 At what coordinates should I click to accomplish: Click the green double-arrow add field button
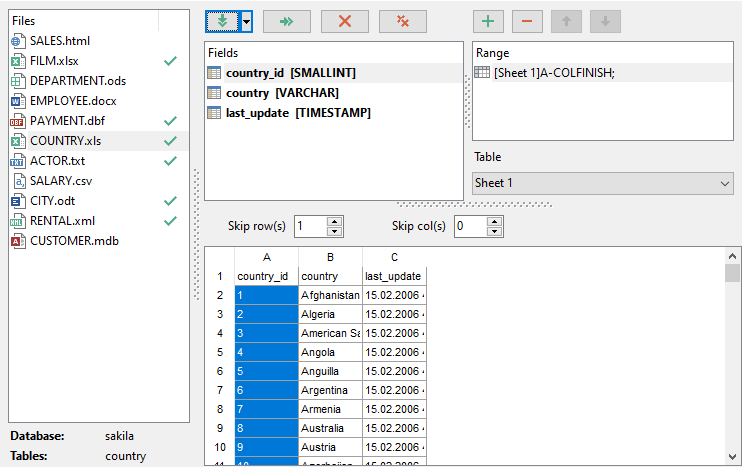click(287, 21)
